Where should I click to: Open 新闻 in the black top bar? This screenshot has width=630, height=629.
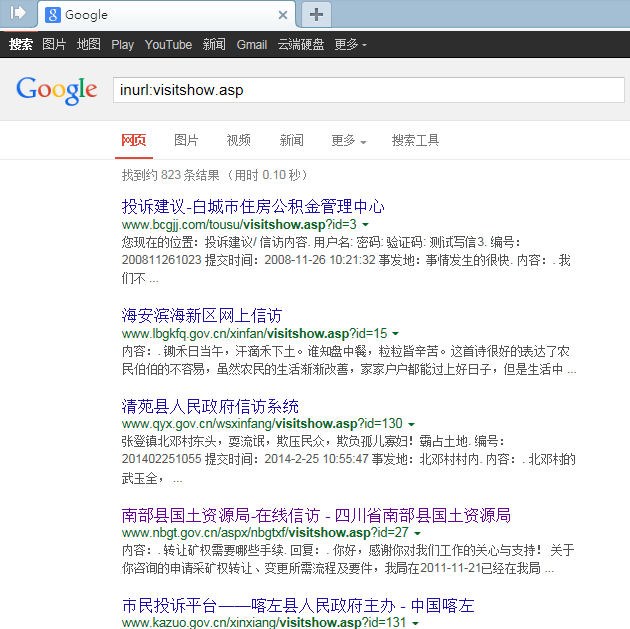click(214, 44)
